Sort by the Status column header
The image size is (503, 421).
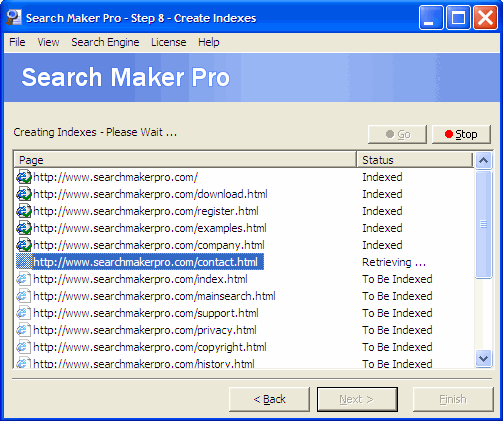pyautogui.click(x=415, y=160)
